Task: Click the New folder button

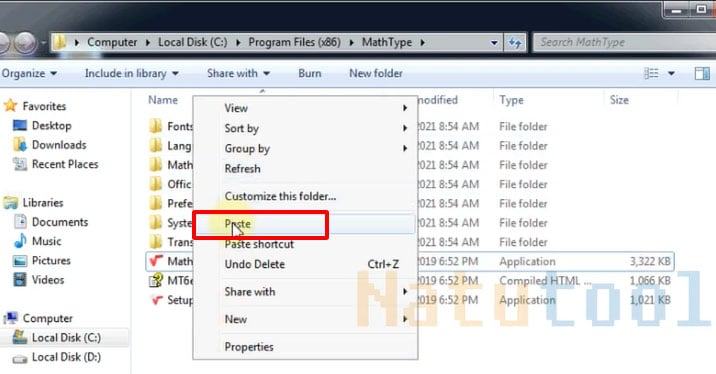Action: (376, 73)
